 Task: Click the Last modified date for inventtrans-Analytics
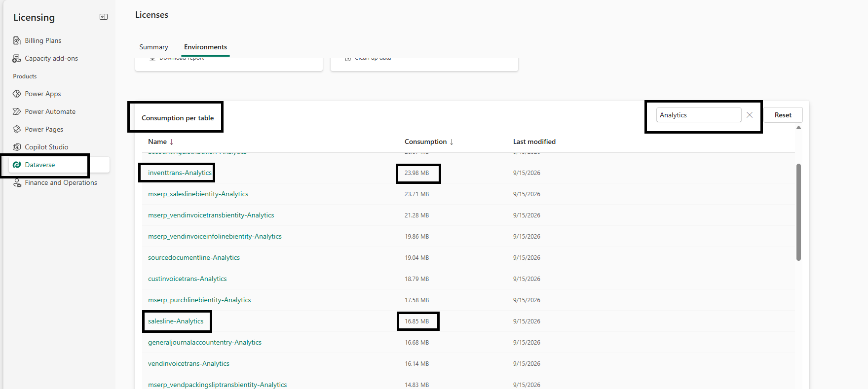[527, 173]
